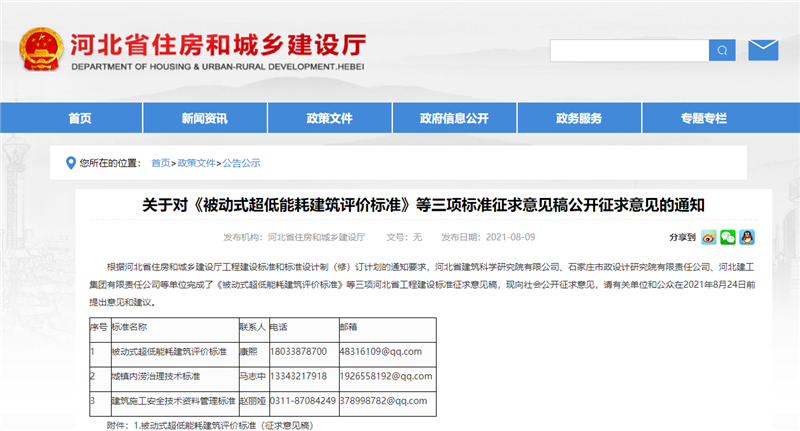The image size is (800, 431).
Task: Open the 专题专栏 navigation tab
Action: coord(703,118)
